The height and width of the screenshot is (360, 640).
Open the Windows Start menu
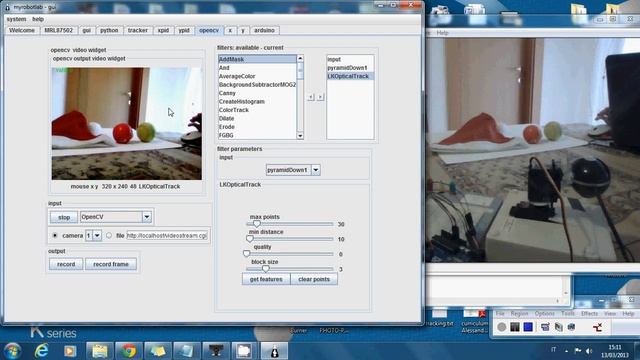12,351
